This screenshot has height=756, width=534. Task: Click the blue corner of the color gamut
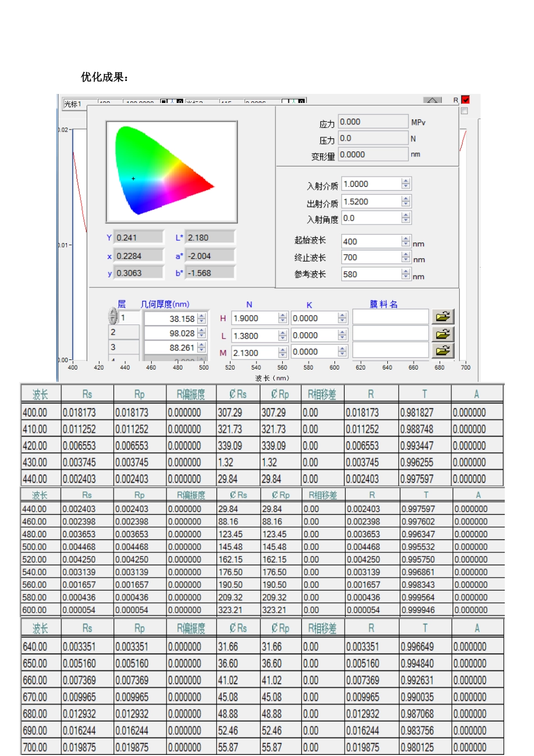pos(138,209)
